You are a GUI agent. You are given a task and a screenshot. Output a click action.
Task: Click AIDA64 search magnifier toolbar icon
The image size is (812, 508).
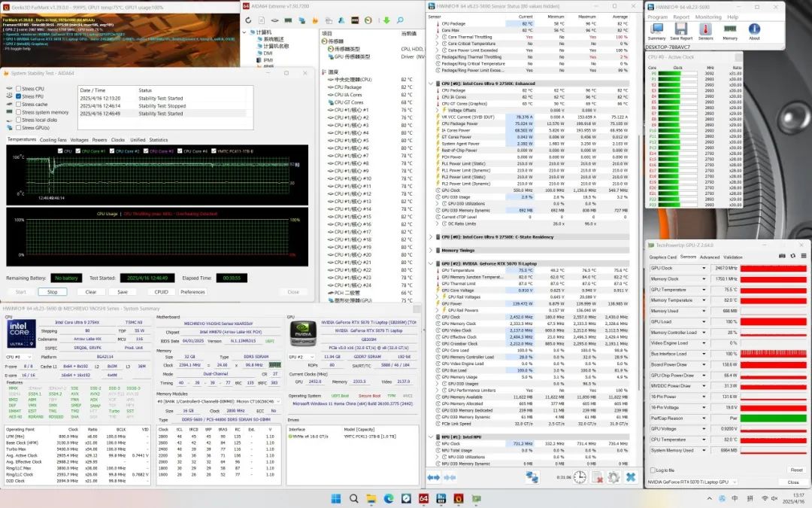[400, 20]
